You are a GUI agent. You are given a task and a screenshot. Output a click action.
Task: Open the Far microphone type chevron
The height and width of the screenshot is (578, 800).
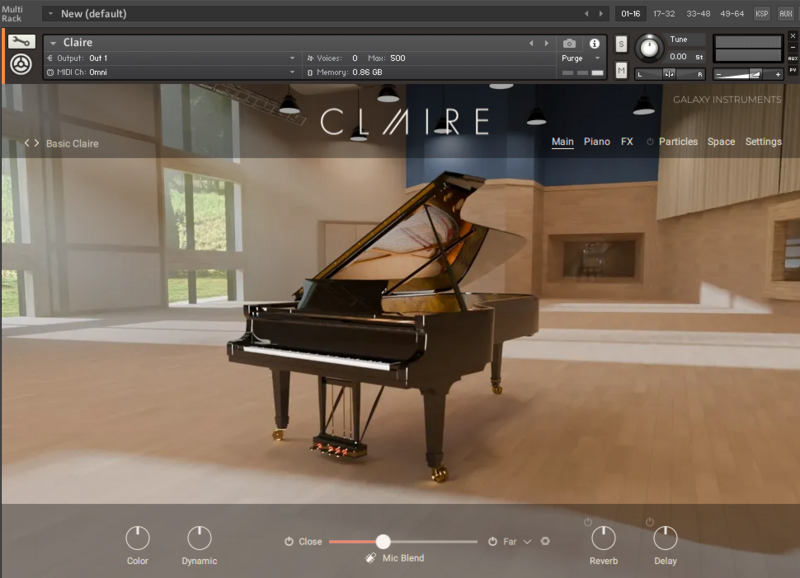click(528, 541)
